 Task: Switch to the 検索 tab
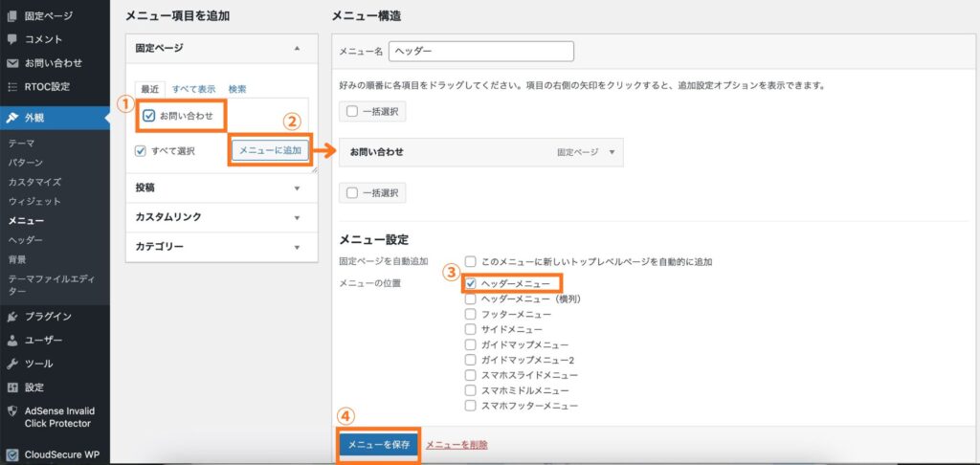pyautogui.click(x=237, y=89)
